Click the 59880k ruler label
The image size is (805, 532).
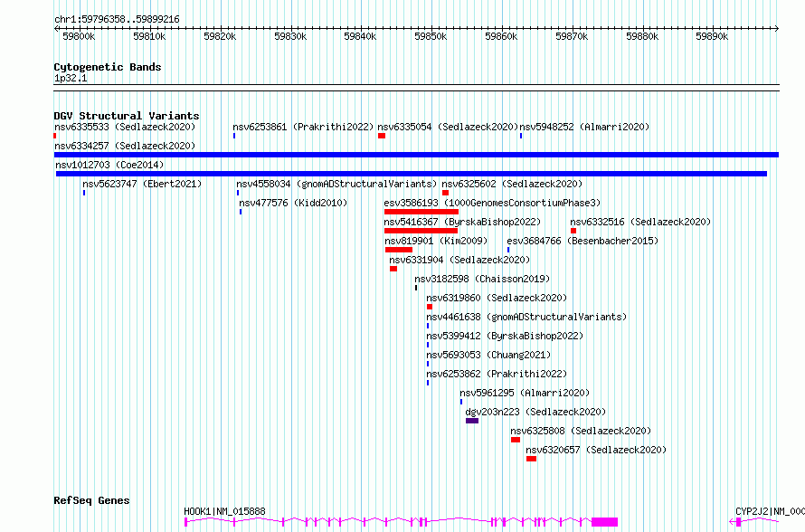pos(642,36)
